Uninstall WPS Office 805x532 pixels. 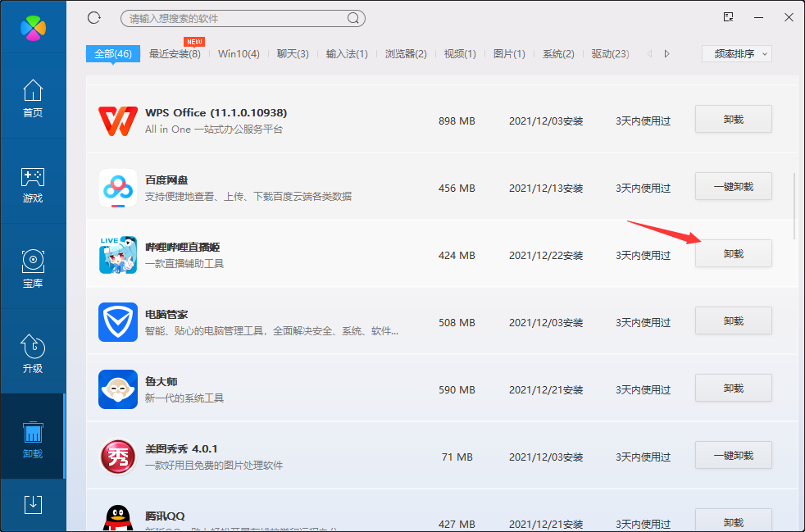tap(734, 119)
